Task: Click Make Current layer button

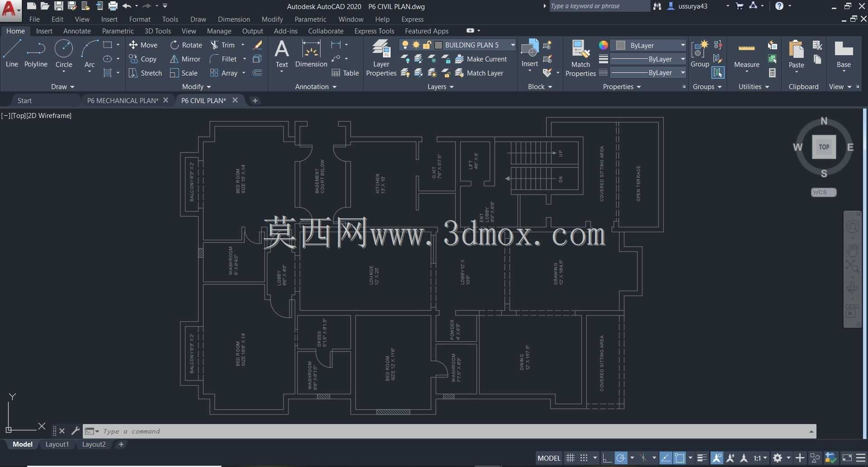Action: pos(481,59)
